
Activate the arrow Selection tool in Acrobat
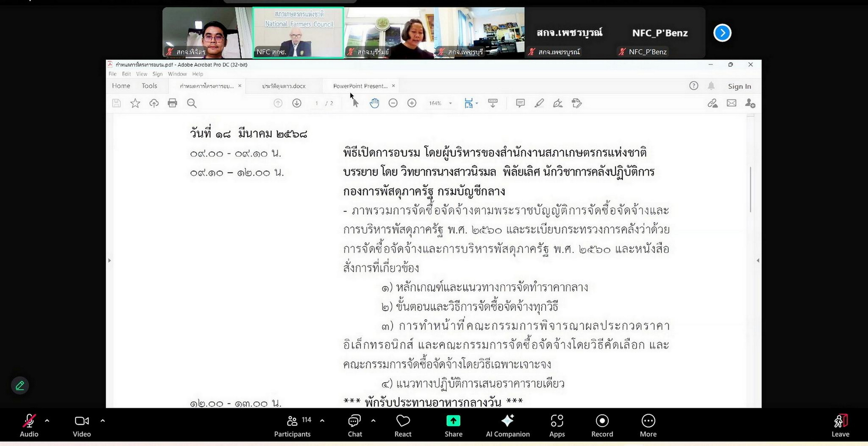point(356,103)
